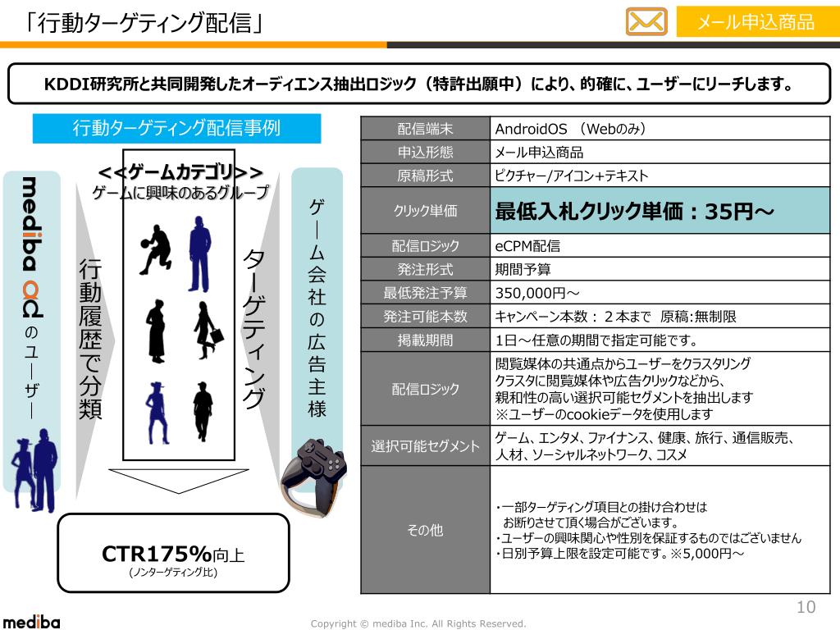Screen dimensions: 840x630
Task: Click the キャンペーン本数：２本まで text
Action: tap(573, 317)
